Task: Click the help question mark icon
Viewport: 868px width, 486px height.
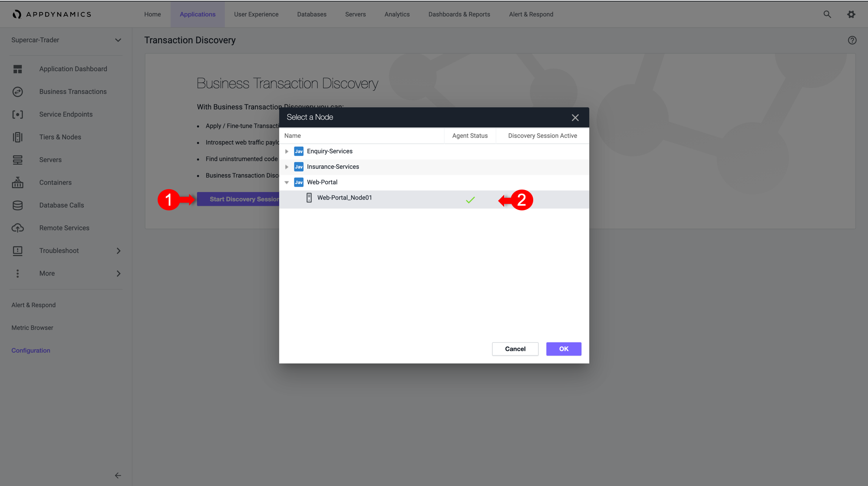Action: click(852, 40)
